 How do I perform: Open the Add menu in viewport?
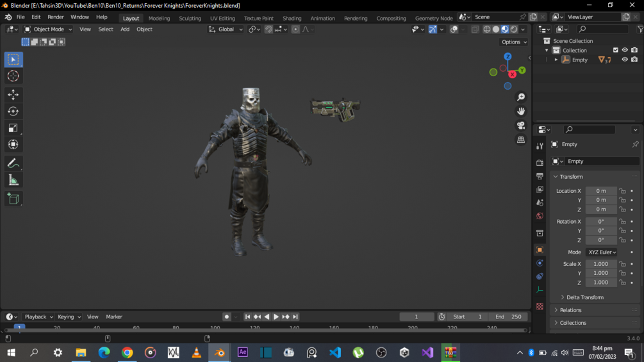pyautogui.click(x=125, y=29)
